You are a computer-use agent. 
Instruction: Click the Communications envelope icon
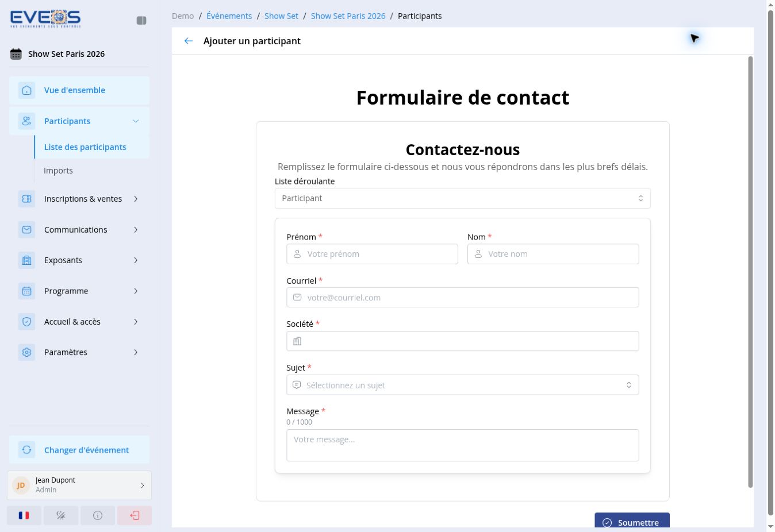coord(26,230)
